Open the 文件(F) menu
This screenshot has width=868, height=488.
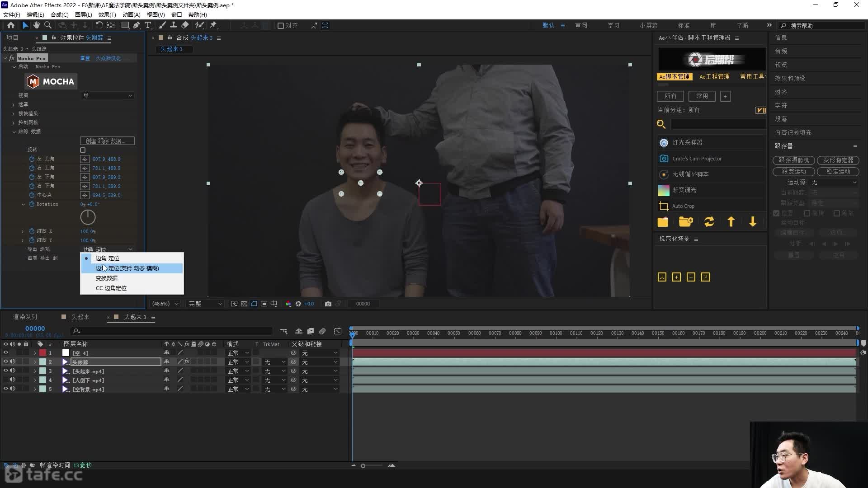[x=11, y=14]
